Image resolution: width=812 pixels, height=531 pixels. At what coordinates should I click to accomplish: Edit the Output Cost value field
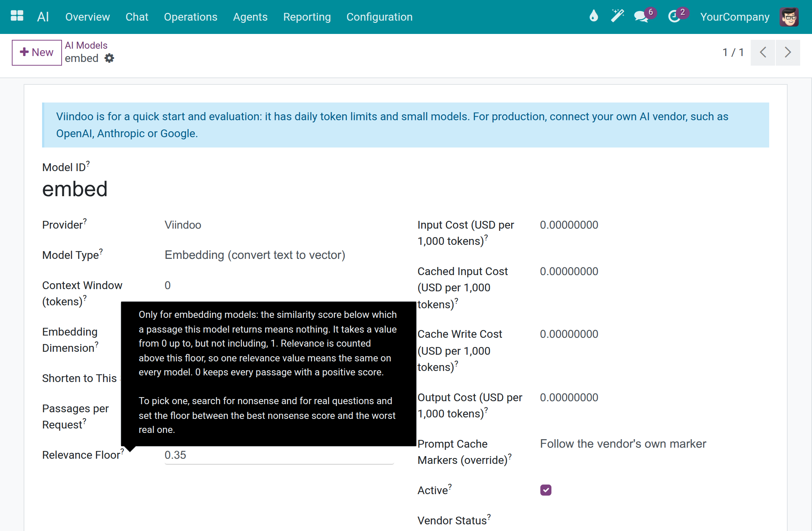pos(654,397)
